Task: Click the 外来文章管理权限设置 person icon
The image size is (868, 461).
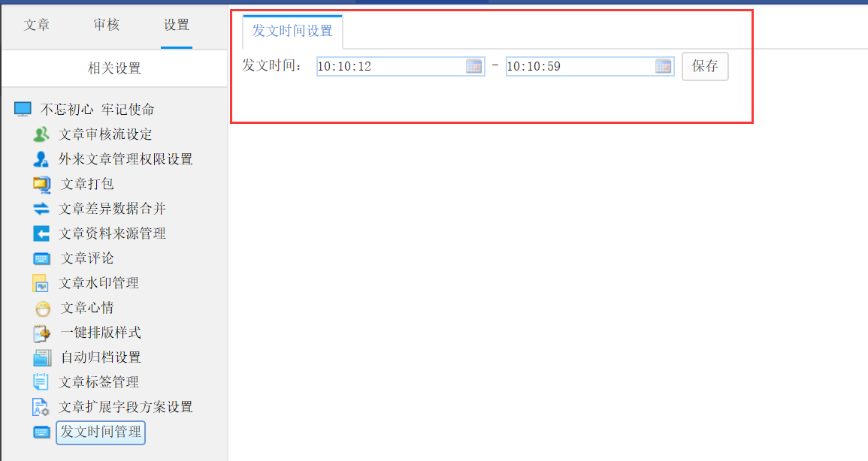Action: [x=41, y=159]
